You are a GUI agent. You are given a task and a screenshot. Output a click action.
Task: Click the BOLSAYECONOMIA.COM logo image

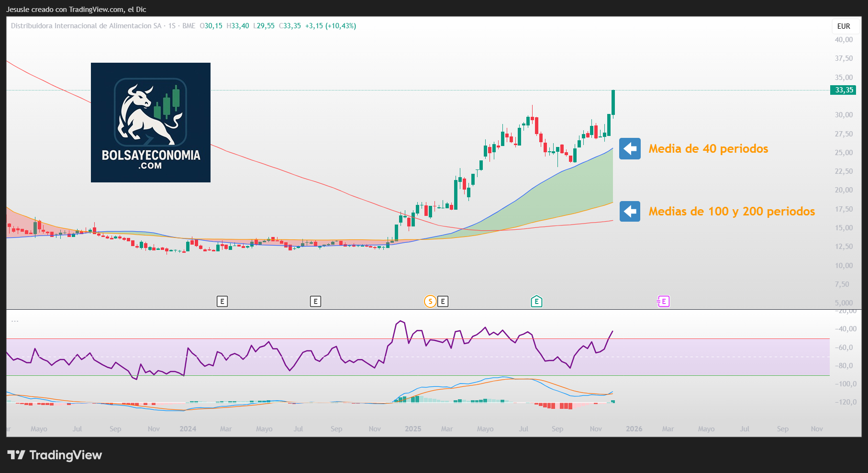151,123
